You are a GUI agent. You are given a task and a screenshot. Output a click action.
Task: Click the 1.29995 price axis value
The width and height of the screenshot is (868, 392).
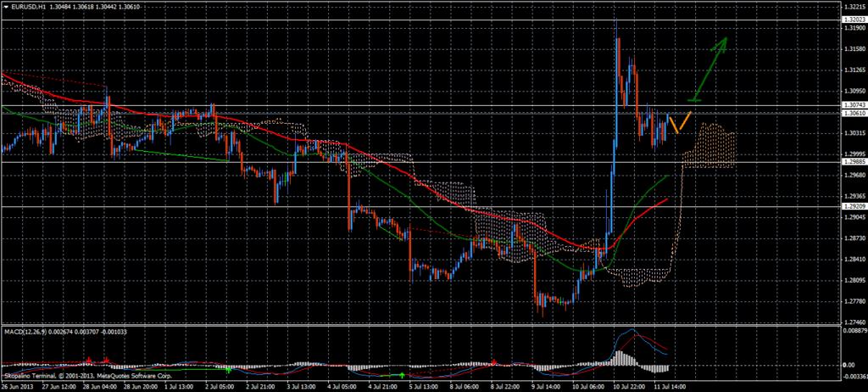click(854, 154)
